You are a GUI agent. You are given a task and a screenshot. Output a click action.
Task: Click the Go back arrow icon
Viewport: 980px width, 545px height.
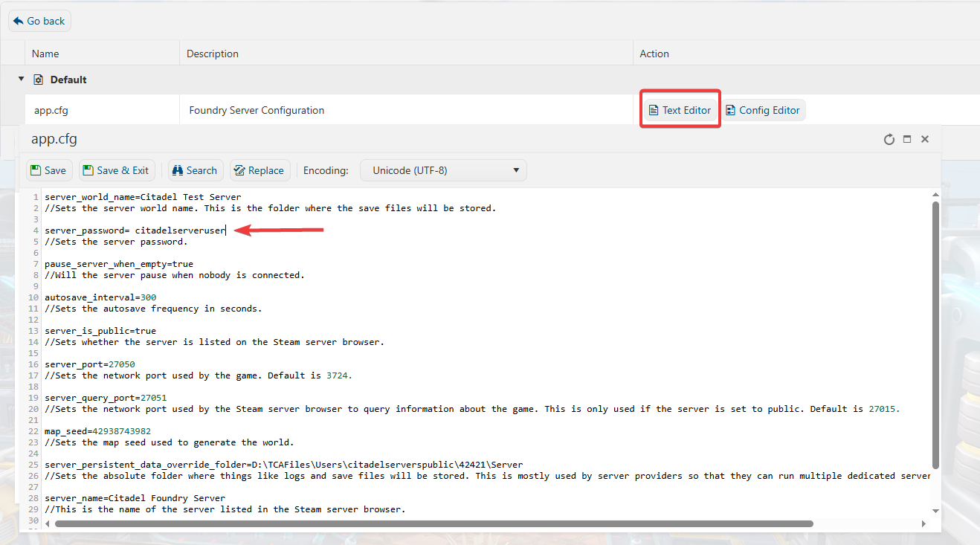[x=19, y=21]
